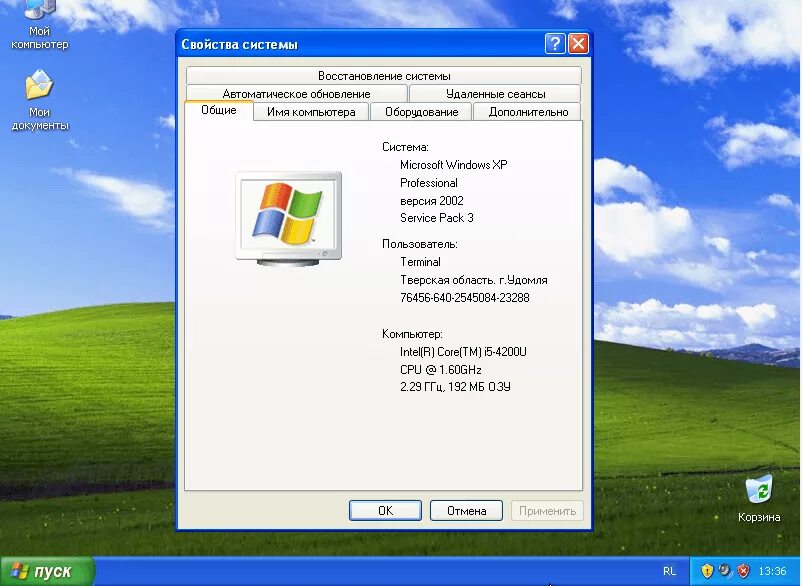Image resolution: width=802 pixels, height=586 pixels.
Task: Click 2.29 ГГц, 192 МБ ОЗУ text
Action: click(x=455, y=387)
